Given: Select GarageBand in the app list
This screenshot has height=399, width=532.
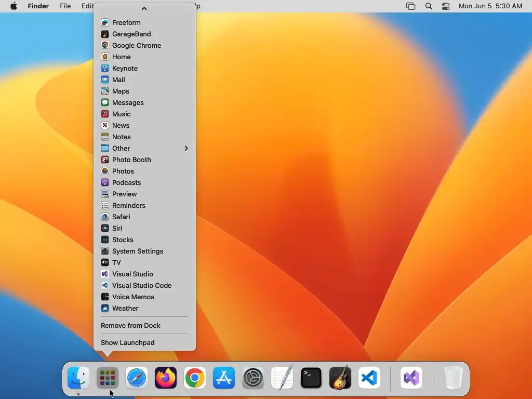Looking at the screenshot, I should [144, 34].
